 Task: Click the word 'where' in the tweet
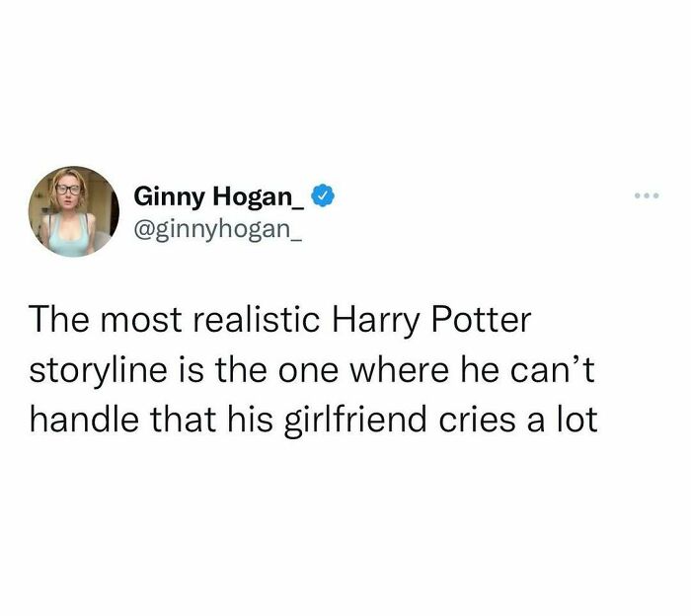pyautogui.click(x=399, y=369)
